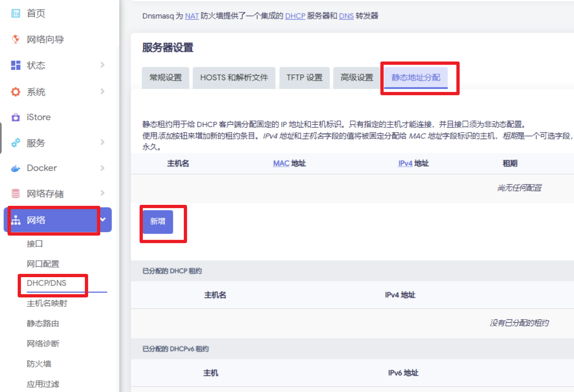This screenshot has width=574, height=392.
Task: Expand the 状态 menu chevron
Action: click(103, 65)
